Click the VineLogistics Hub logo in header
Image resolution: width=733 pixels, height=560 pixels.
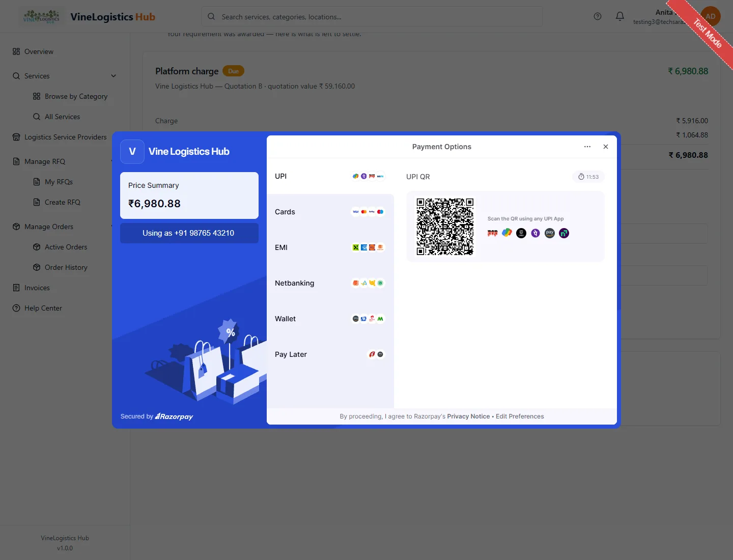(x=42, y=17)
